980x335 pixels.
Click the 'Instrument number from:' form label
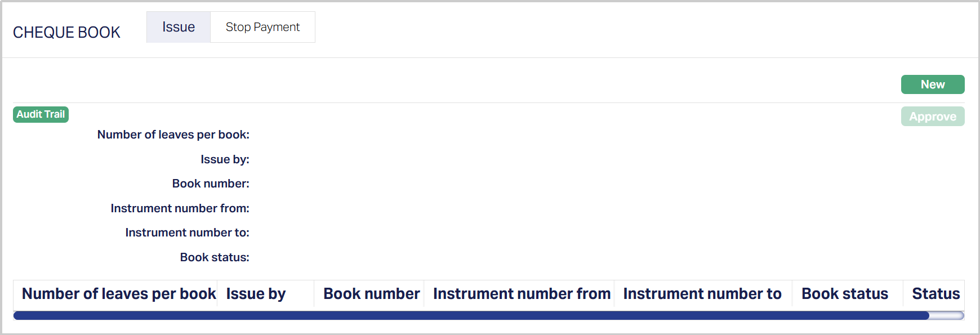tap(180, 208)
